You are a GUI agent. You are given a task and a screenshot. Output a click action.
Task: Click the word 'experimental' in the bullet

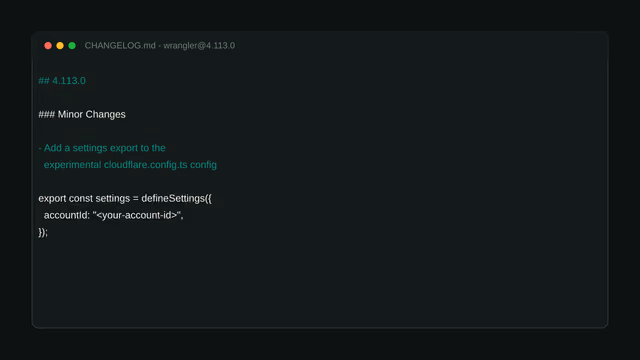[x=72, y=165]
